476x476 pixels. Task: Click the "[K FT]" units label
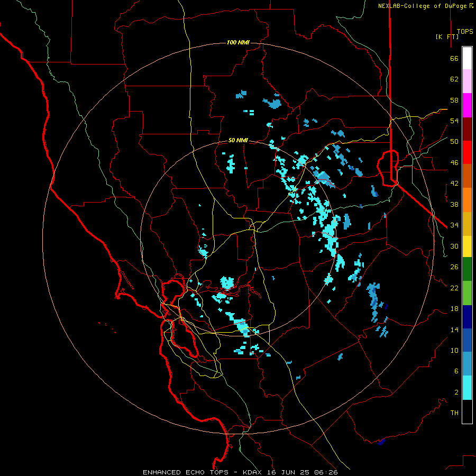point(447,36)
